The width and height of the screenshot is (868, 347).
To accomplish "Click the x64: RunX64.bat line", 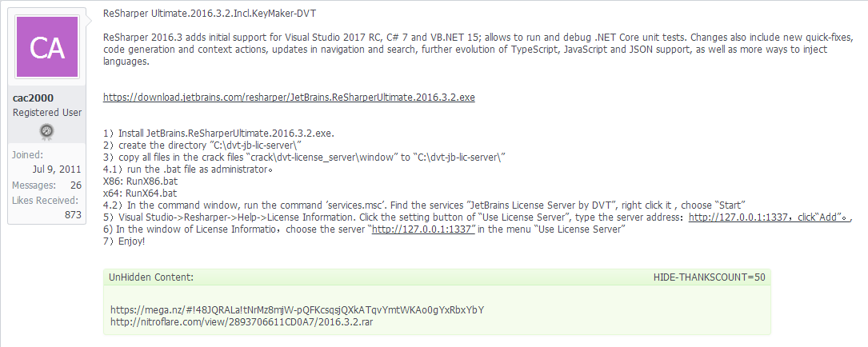I will 140,193.
